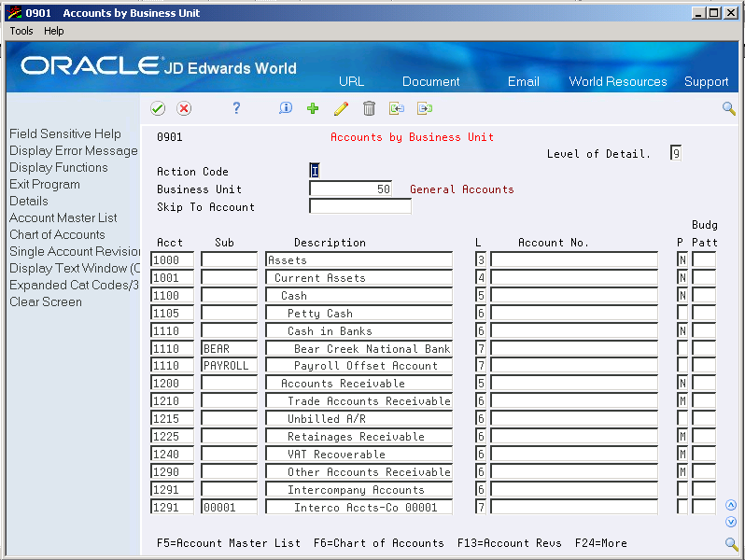Select Display Error Message option
This screenshot has width=745, height=560.
(x=74, y=150)
